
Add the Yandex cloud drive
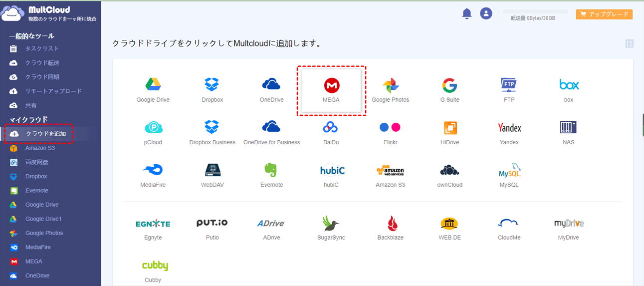pos(509,133)
